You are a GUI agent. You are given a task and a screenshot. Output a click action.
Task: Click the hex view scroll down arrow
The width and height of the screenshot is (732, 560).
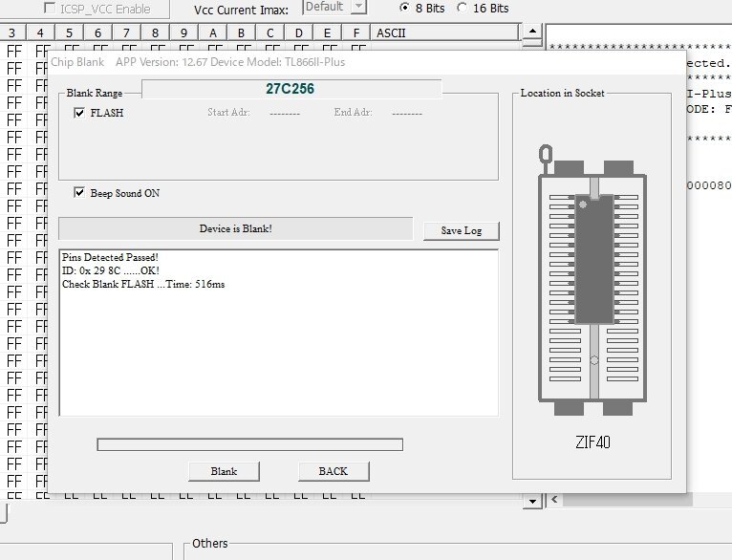(x=533, y=501)
